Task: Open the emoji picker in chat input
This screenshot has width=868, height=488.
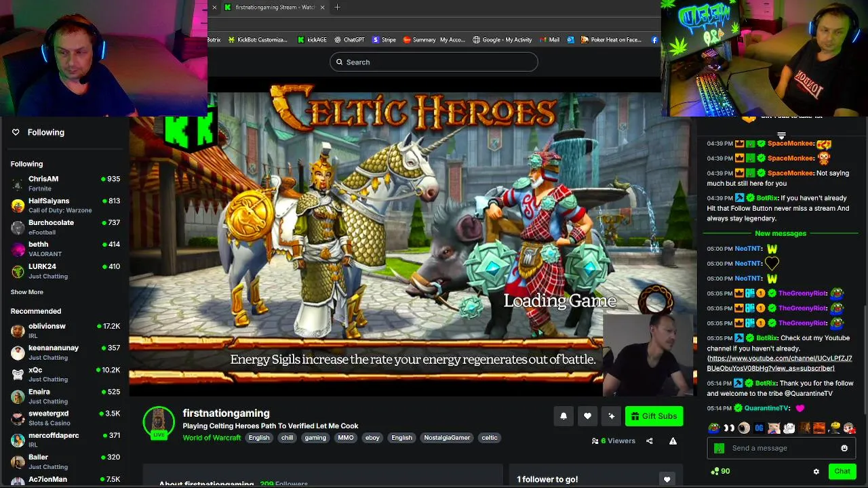Action: [844, 448]
